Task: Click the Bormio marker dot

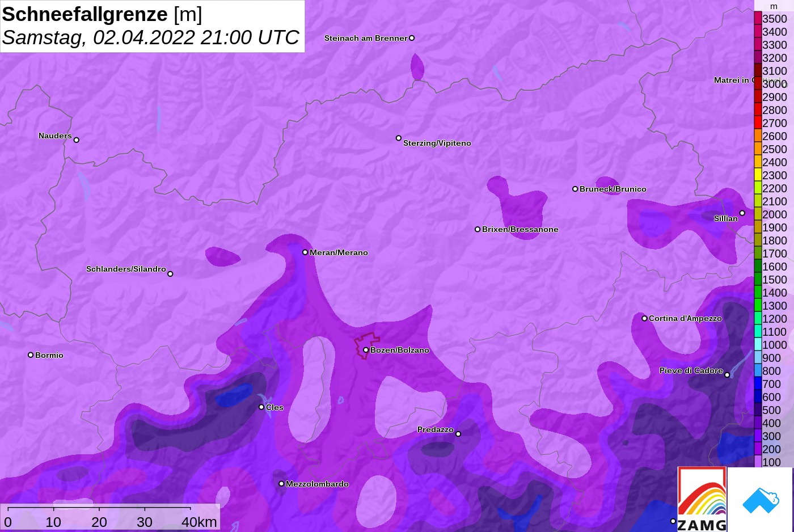Action: [x=31, y=355]
